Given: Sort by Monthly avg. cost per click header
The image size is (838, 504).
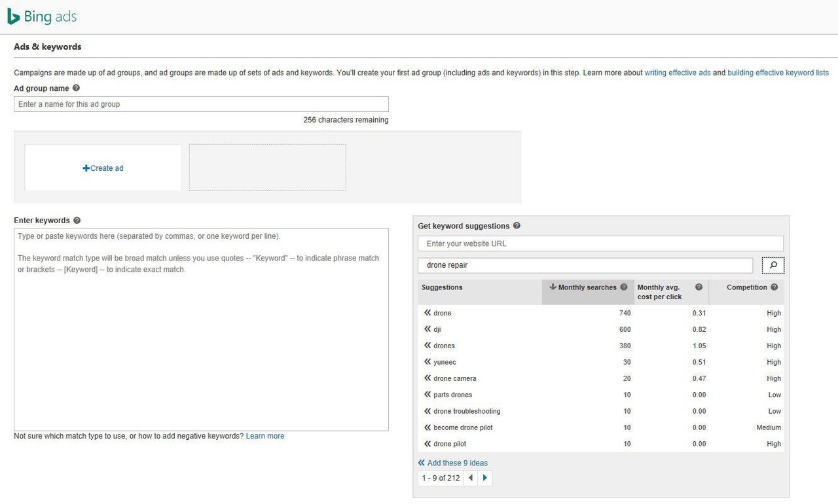Looking at the screenshot, I should coord(671,292).
